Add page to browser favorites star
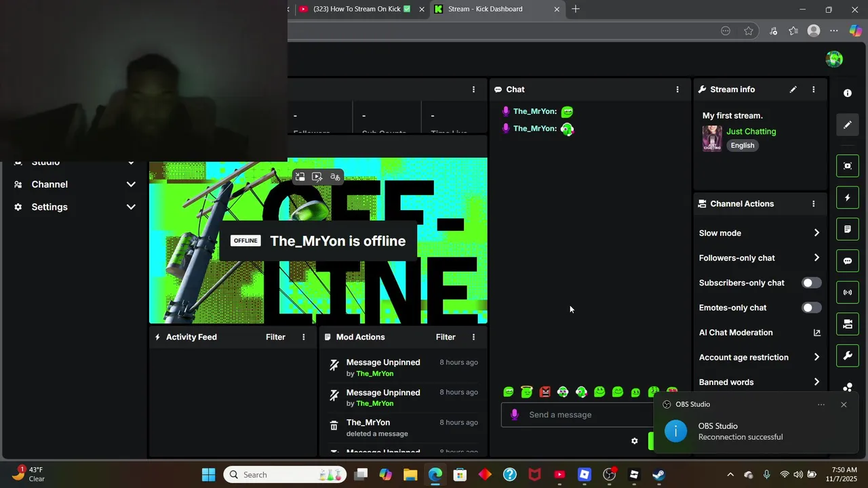 pos(749,30)
